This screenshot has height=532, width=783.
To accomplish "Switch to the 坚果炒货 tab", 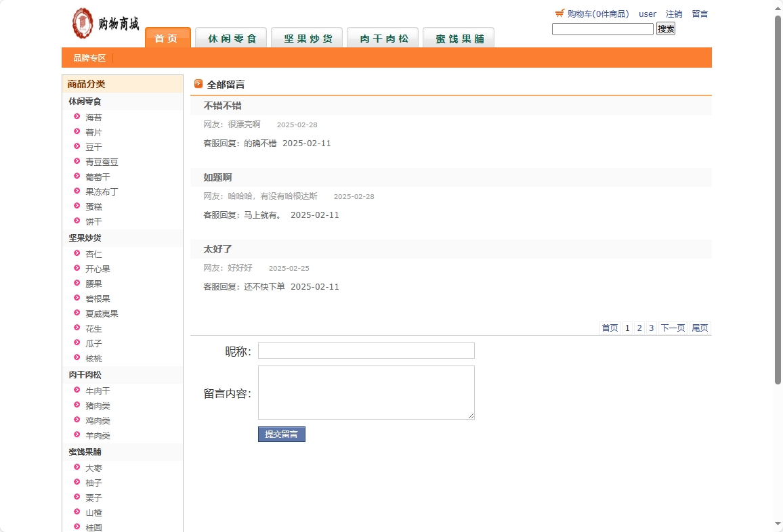I will coord(306,38).
